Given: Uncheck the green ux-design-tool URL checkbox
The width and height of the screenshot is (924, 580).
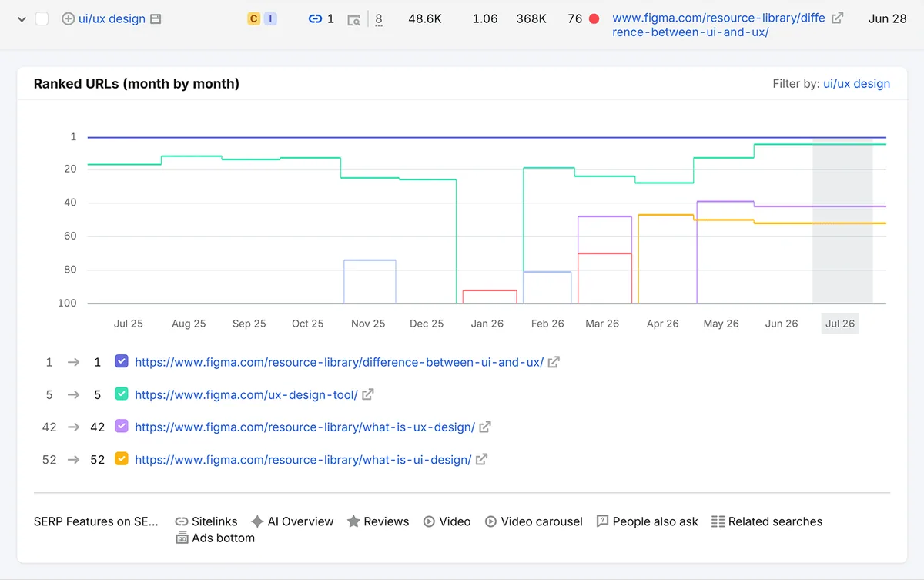Looking at the screenshot, I should (121, 394).
